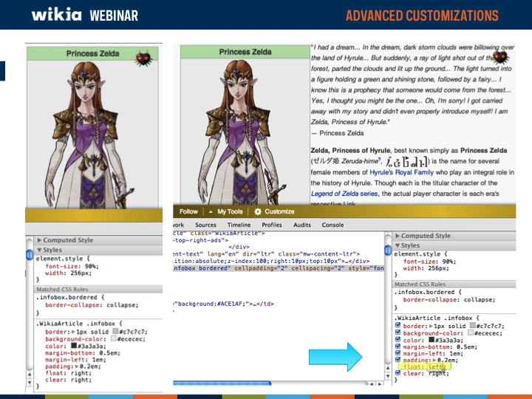Click the highlighted float: left value
Screen dimensions: 532x399
click(434, 366)
